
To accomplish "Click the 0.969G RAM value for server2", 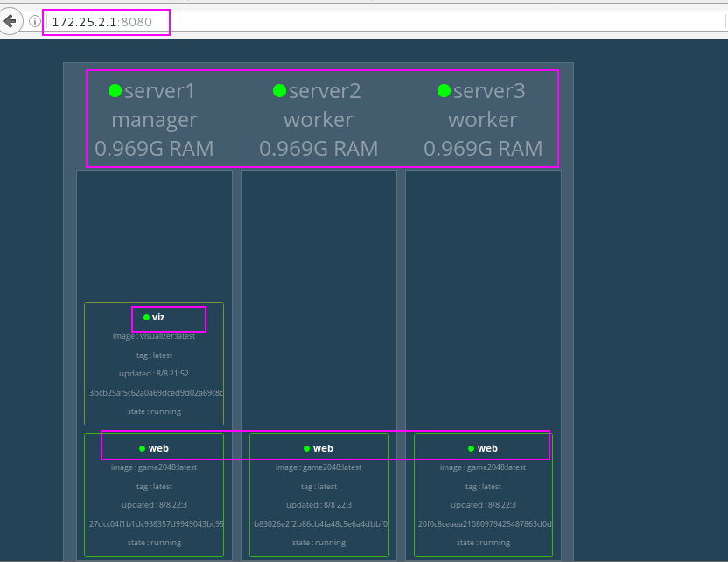I will [x=318, y=149].
